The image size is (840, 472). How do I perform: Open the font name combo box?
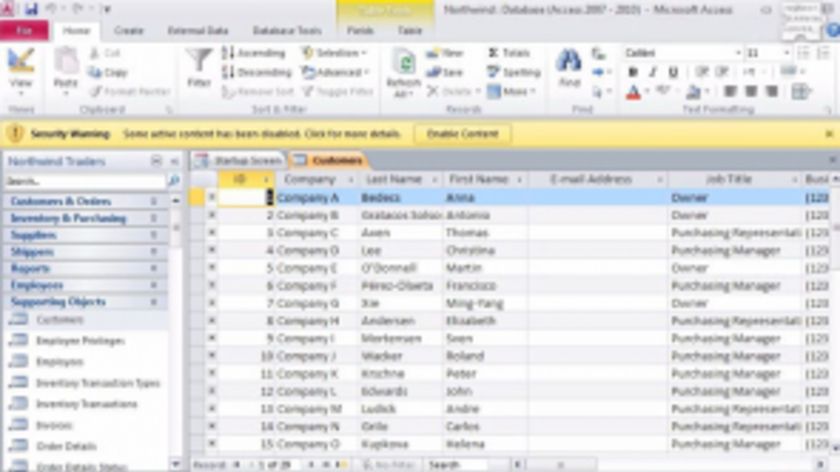[x=683, y=53]
